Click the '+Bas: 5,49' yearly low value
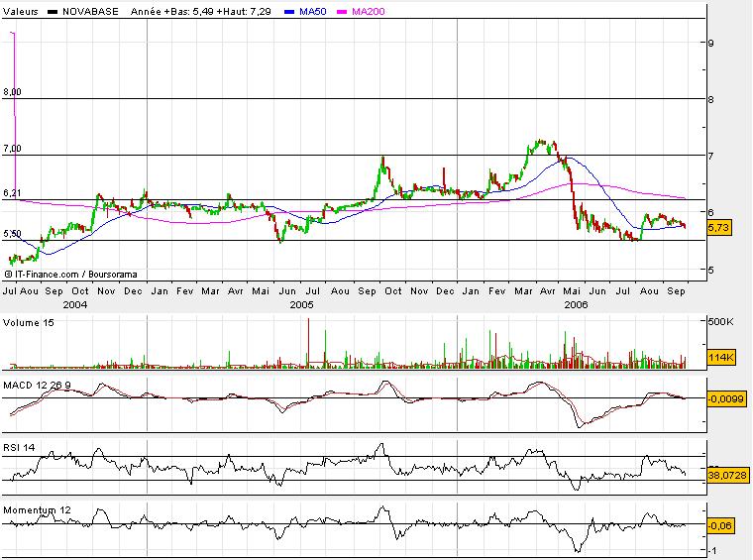Screen dimensions: 753x560 point(188,12)
